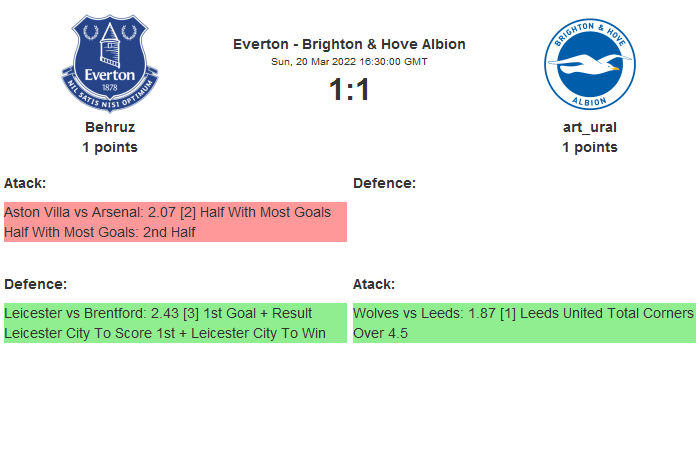Click the match date Sun, 20 Mar 2022
Screen dimensions: 700x460
click(x=349, y=61)
